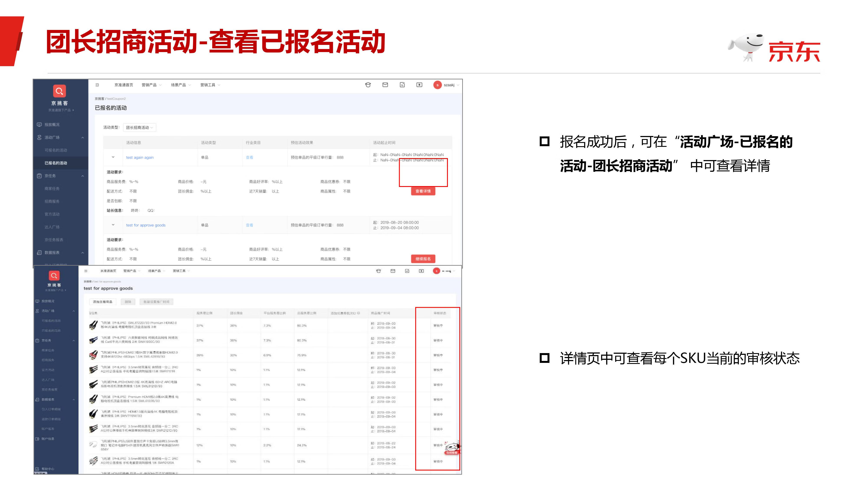
Task: Click 京挑客 breadcrumb before testCoupon2
Action: [x=99, y=99]
